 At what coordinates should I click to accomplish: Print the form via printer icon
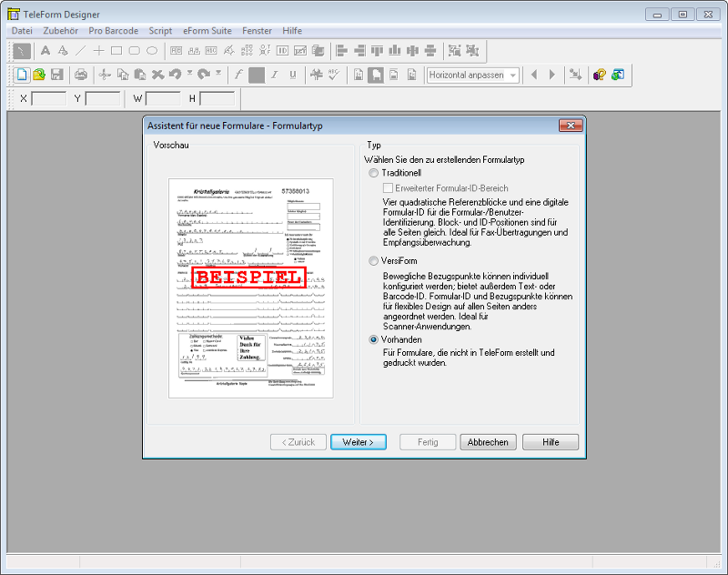coord(82,75)
